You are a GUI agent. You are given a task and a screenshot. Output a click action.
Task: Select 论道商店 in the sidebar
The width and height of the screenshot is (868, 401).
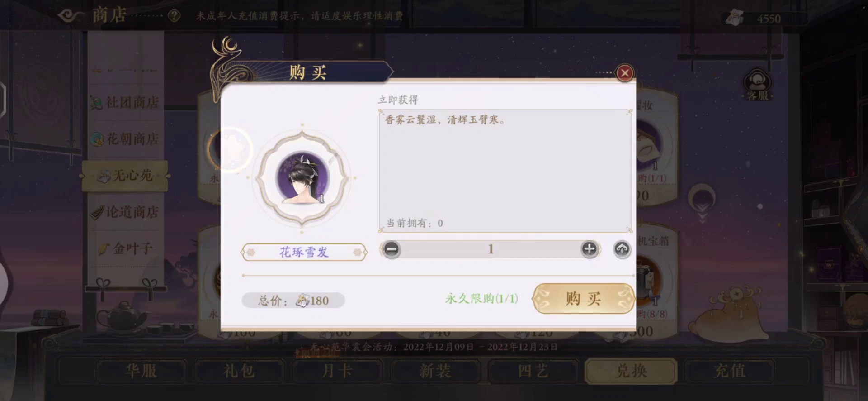[x=125, y=212]
